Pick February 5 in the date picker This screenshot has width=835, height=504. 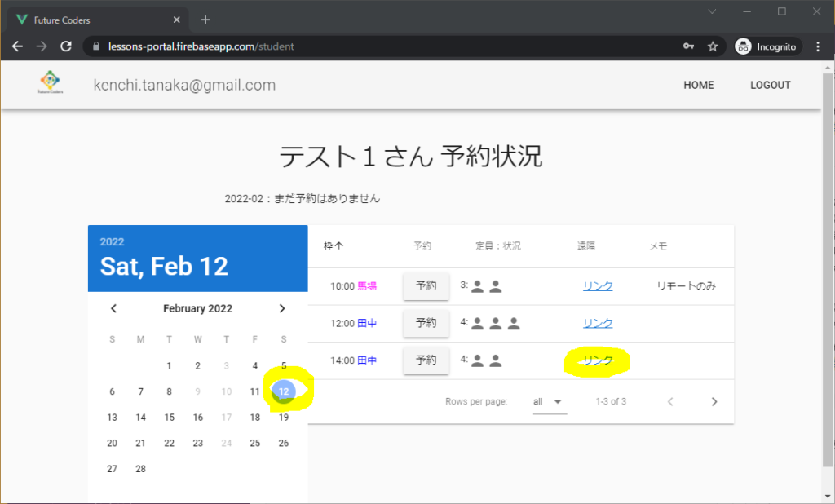coord(284,366)
